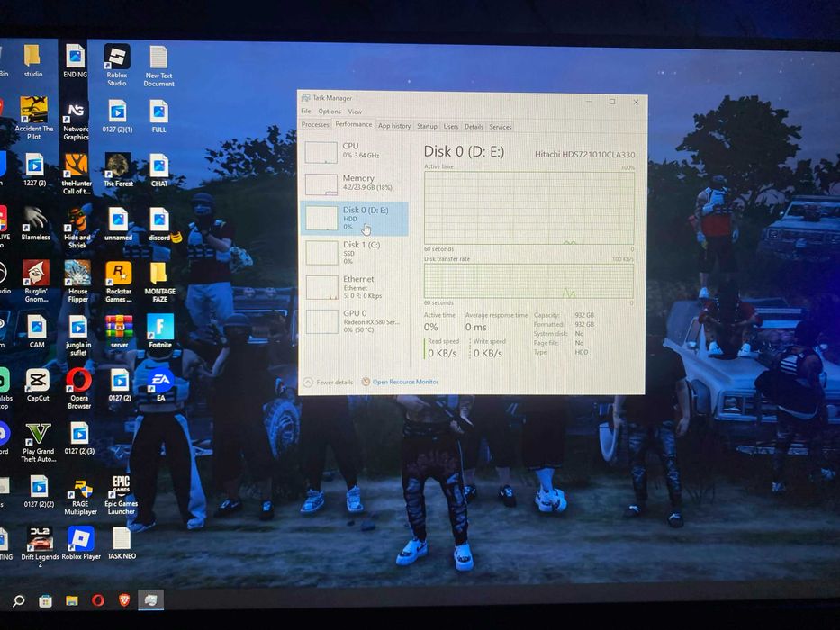The image size is (840, 630).
Task: Open the jungla in suflet video file
Action: 77,336
